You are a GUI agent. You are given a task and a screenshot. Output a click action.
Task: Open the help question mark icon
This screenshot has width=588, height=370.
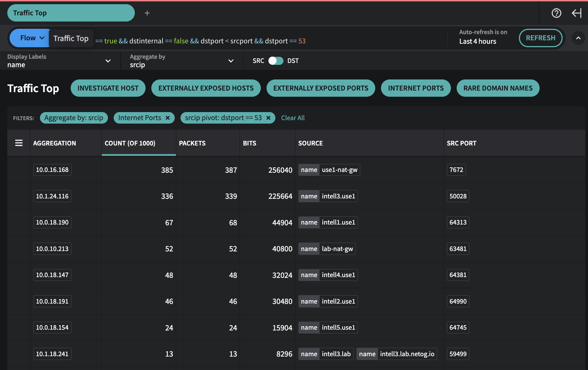point(556,13)
